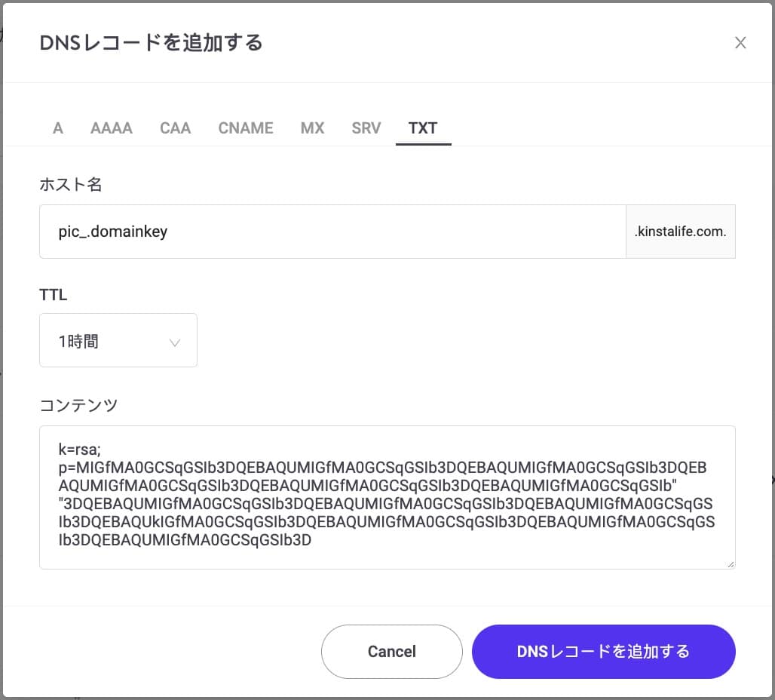
Task: Click the コンテンツ textarea with the rsa key
Action: [387, 497]
